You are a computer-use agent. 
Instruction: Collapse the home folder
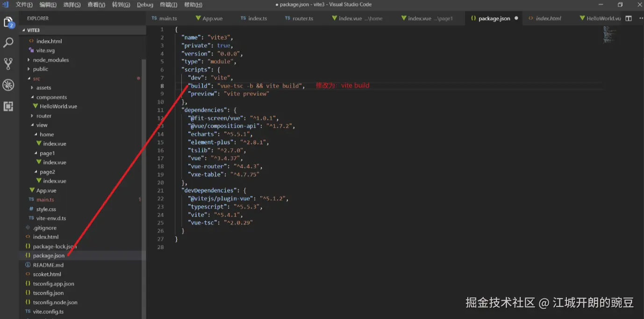[x=47, y=134]
